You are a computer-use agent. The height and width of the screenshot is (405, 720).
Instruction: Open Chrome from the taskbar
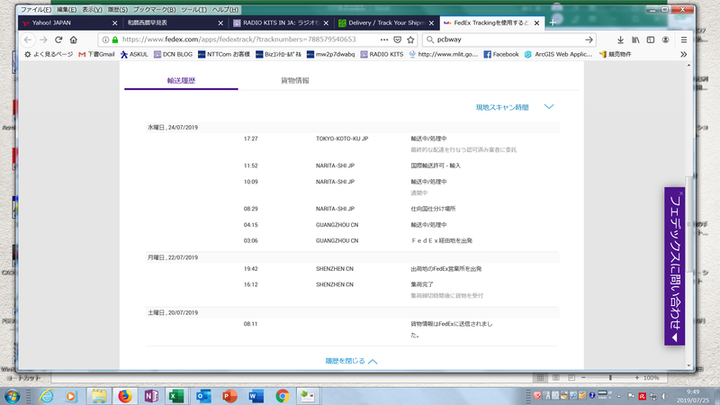pyautogui.click(x=283, y=395)
